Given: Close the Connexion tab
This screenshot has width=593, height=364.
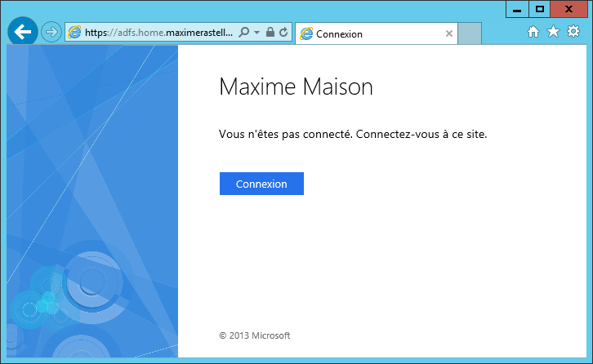Looking at the screenshot, I should pos(449,33).
